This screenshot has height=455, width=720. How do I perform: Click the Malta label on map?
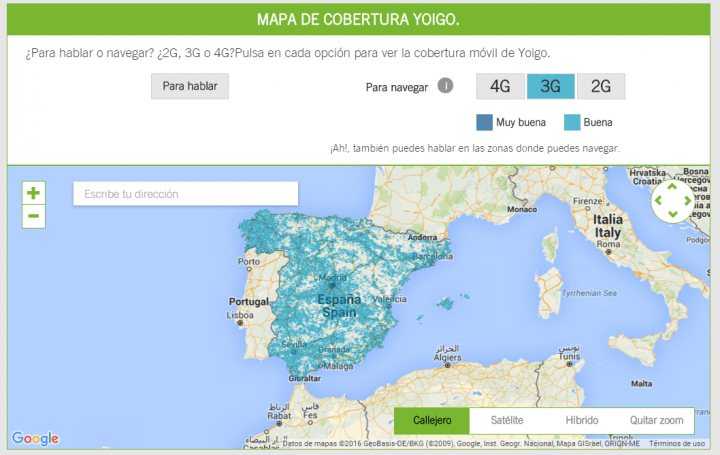coord(641,383)
